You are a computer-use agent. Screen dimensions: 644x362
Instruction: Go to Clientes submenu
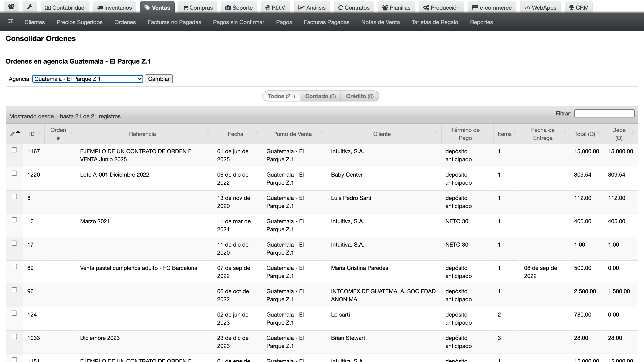(x=34, y=22)
